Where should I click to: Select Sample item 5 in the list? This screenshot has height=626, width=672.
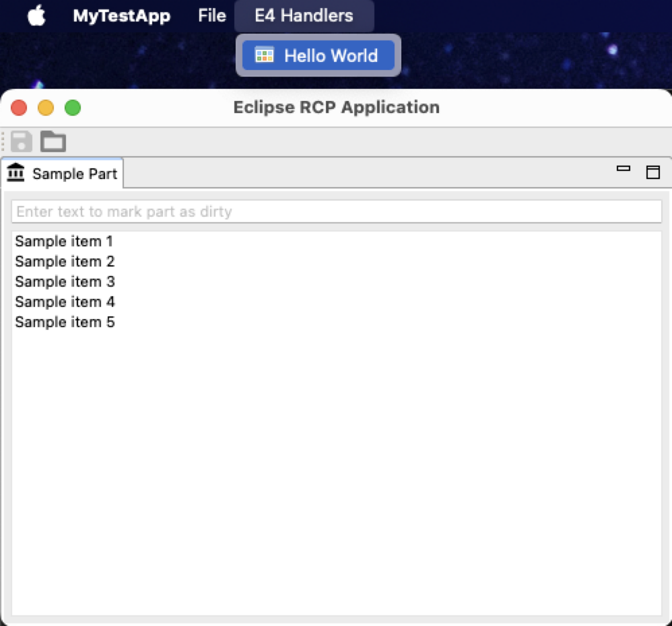[x=337, y=322]
